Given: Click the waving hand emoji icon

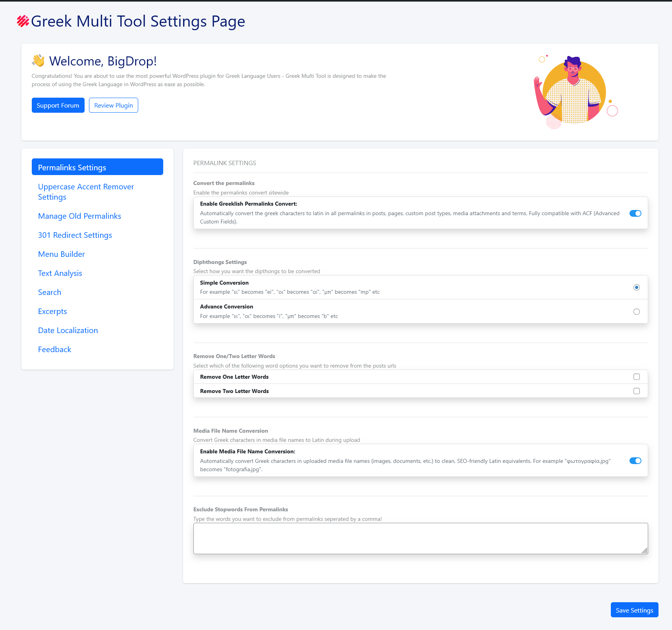Looking at the screenshot, I should [x=39, y=61].
